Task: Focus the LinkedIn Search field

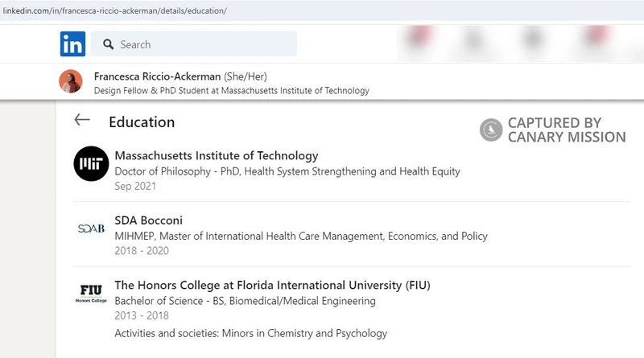Action: tap(194, 44)
